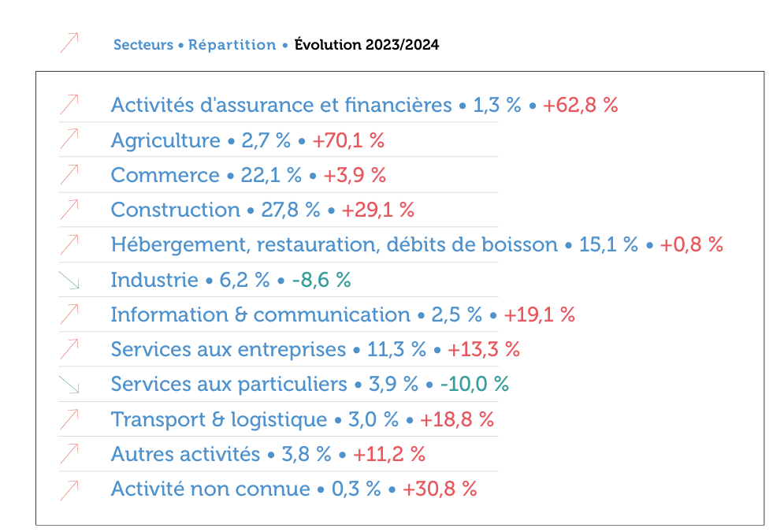Click the rising arrow beside Construction
The image size is (784, 532).
click(69, 210)
